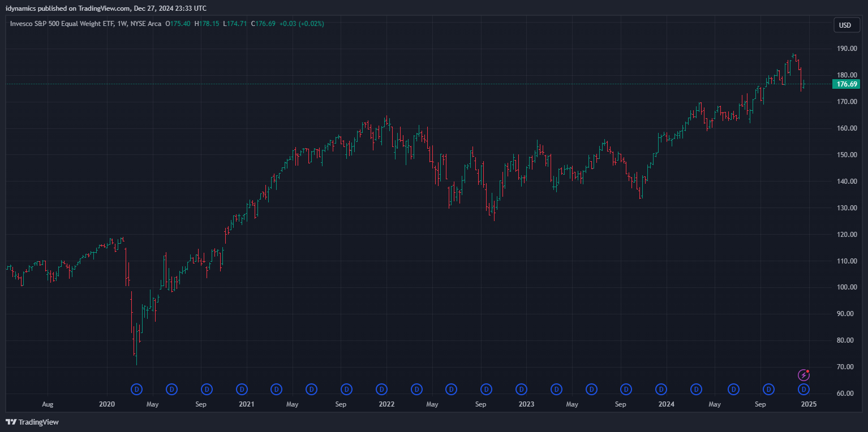This screenshot has height=432, width=868.
Task: Click the TradingView logo icon
Action: pos(11,422)
